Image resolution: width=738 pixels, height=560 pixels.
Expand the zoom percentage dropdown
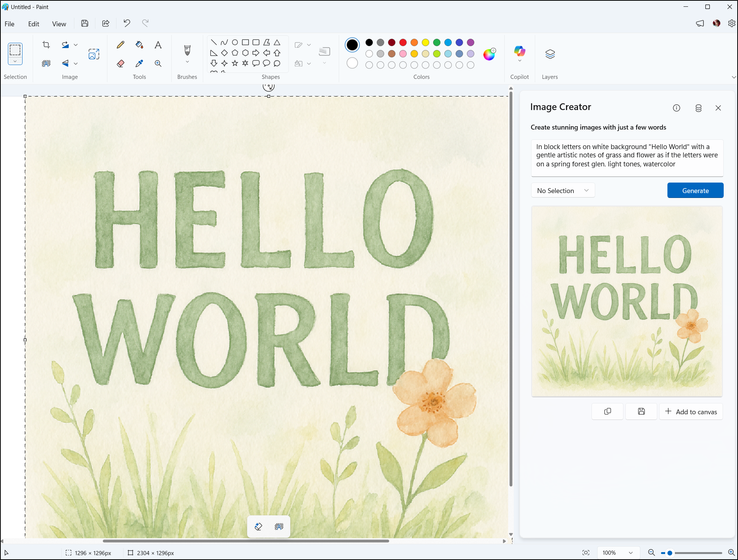631,552
